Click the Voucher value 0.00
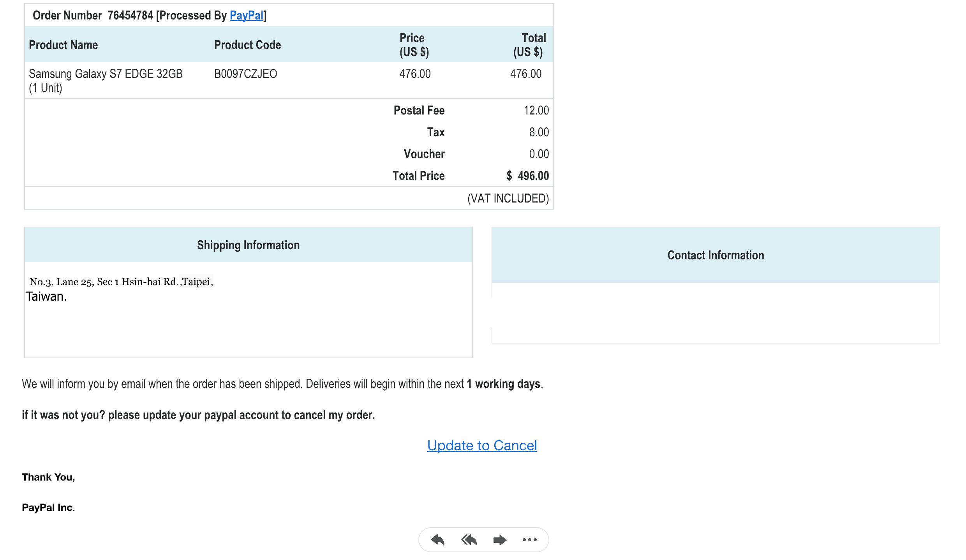Screen dimensions: 966x560 click(x=539, y=154)
